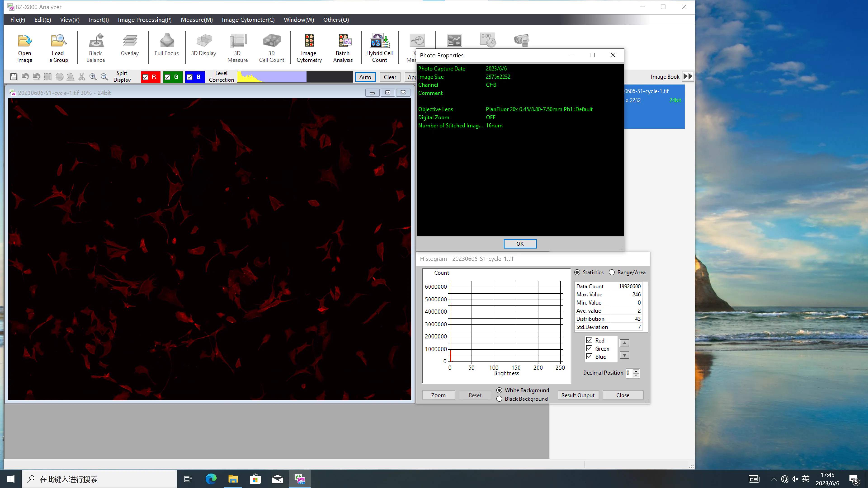Launch Image Cytometry
The height and width of the screenshot is (488, 868).
point(309,48)
